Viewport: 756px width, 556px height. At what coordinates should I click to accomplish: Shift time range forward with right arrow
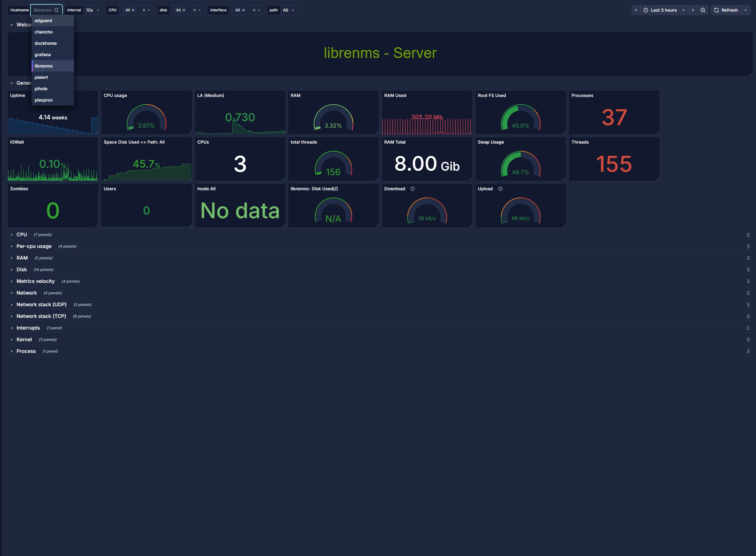pos(693,10)
